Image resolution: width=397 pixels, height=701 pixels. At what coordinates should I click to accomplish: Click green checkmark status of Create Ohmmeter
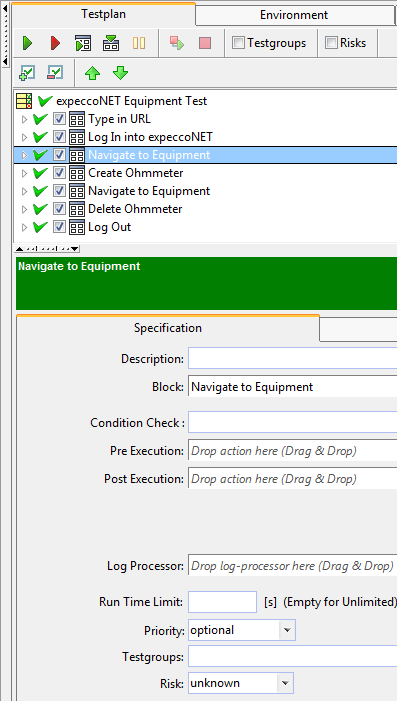click(40, 173)
